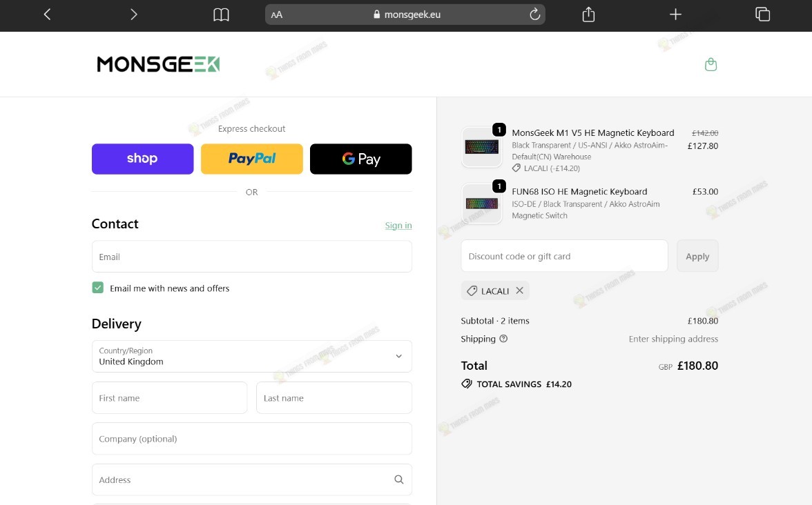This screenshot has height=505, width=812.
Task: Go forward using the browser forward arrow
Action: (134, 14)
